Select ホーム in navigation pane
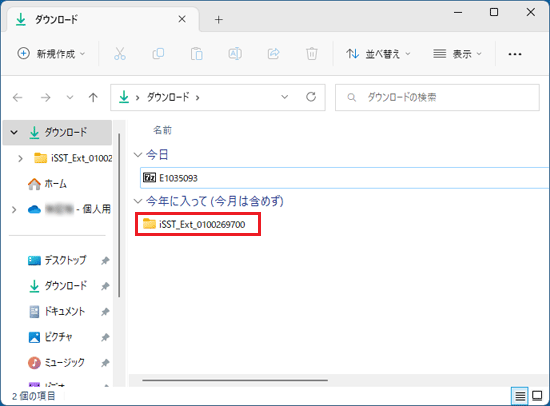550x406 pixels. (47, 184)
